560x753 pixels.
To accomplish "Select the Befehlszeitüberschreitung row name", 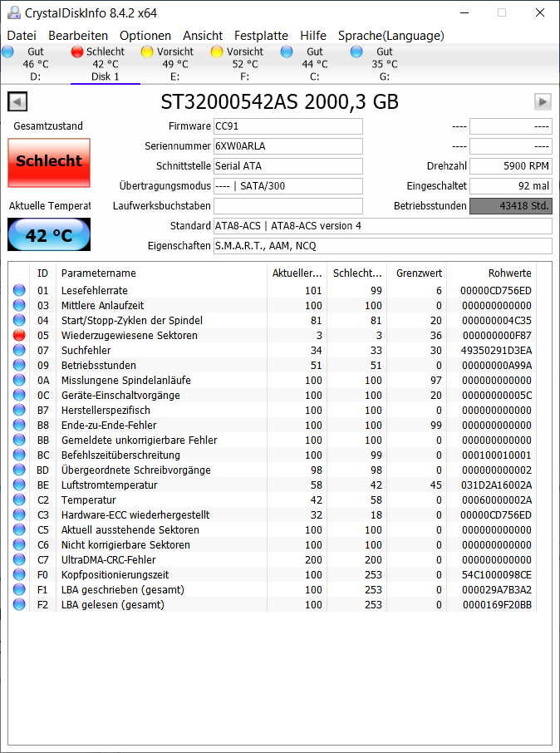I will [120, 455].
